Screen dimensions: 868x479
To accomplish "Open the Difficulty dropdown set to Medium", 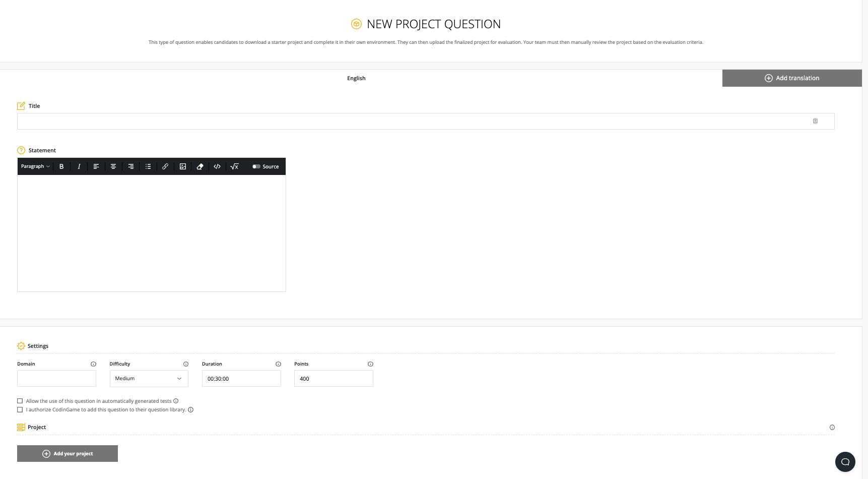I will [x=149, y=378].
